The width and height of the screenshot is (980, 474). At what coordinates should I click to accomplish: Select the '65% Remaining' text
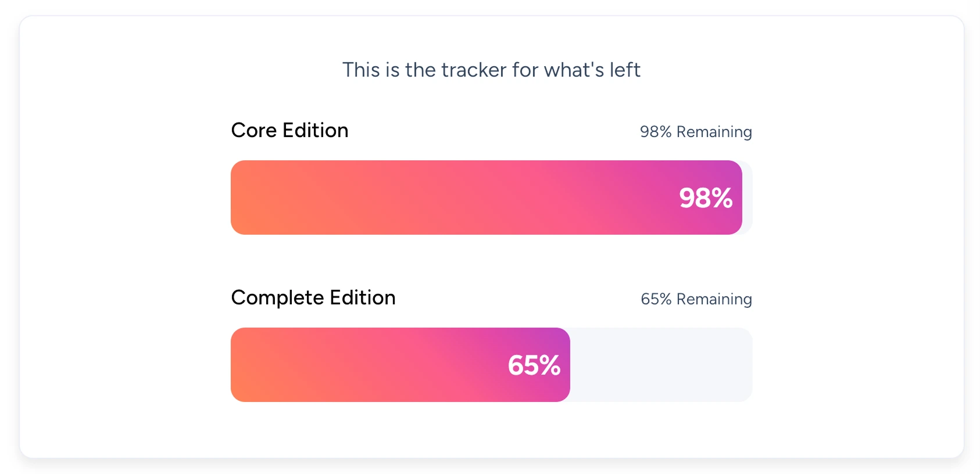696,299
